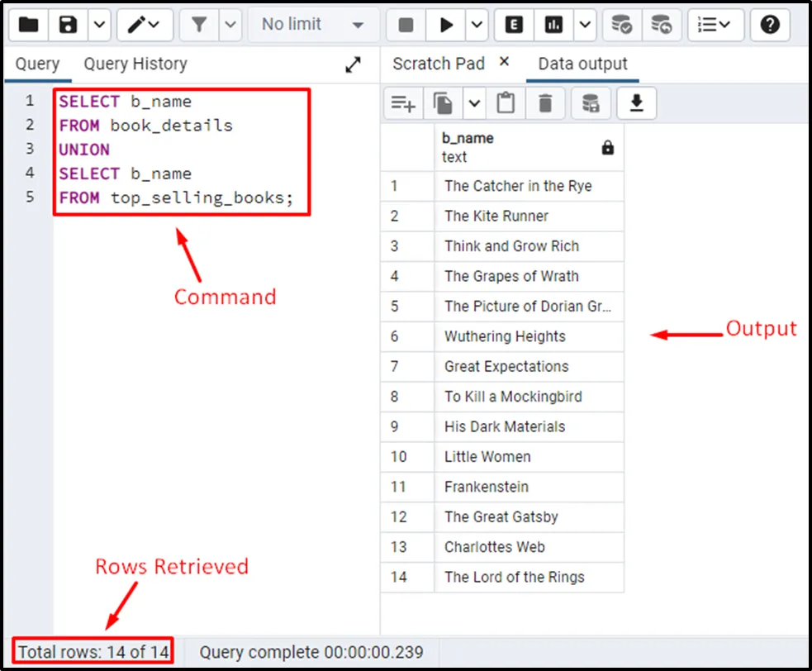Expand the Execute options dropdown arrow

[477, 25]
